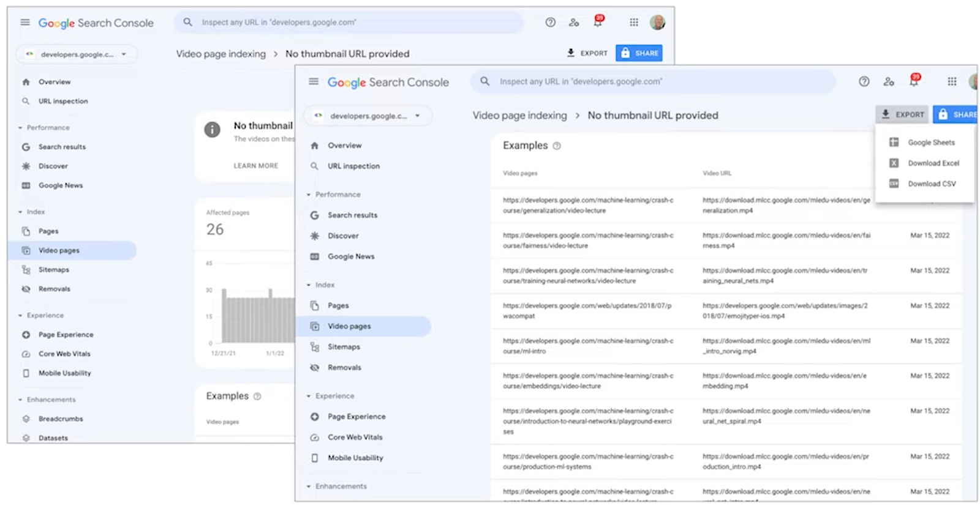The height and width of the screenshot is (514, 980).
Task: Click help icon in front window header
Action: pyautogui.click(x=864, y=81)
